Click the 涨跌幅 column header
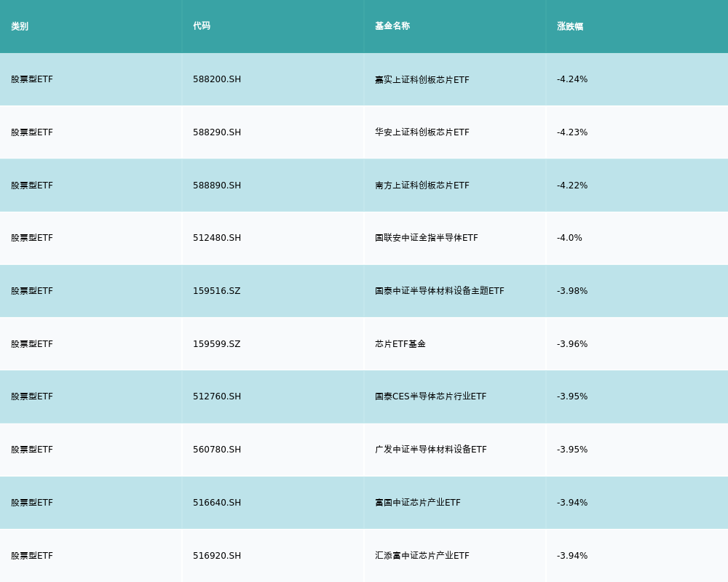Image resolution: width=728 pixels, height=582 pixels. (570, 26)
